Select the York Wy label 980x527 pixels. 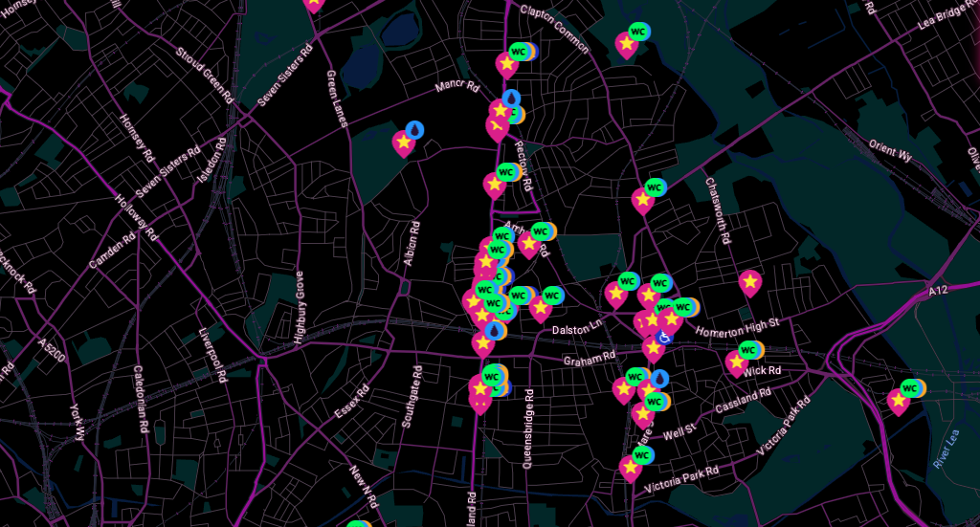point(76,422)
